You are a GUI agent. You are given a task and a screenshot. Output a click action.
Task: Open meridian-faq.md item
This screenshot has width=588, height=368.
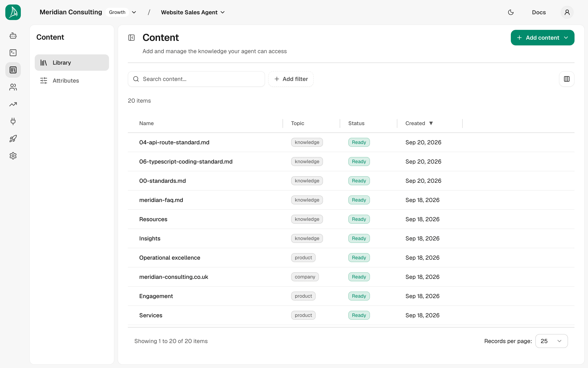[x=161, y=200]
